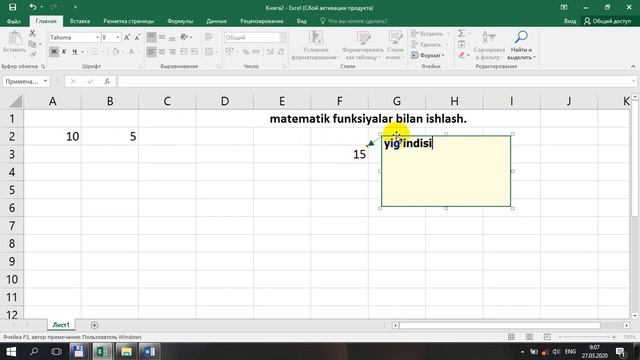
Task: Click the Fill down icon in editing group
Action: [461, 44]
